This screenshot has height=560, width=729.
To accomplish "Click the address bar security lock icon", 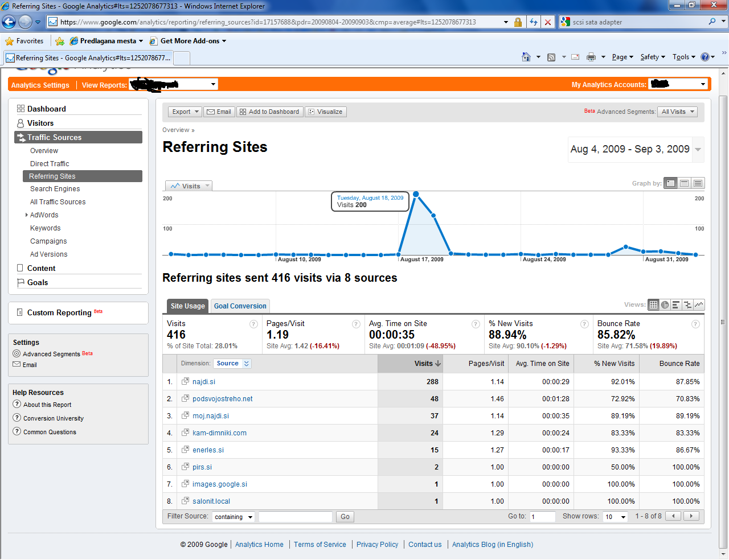I will pos(518,22).
